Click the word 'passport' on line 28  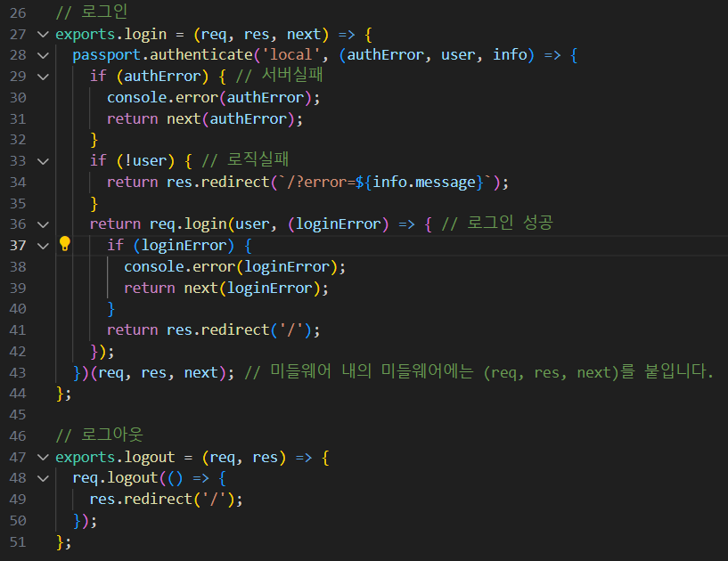coord(107,55)
